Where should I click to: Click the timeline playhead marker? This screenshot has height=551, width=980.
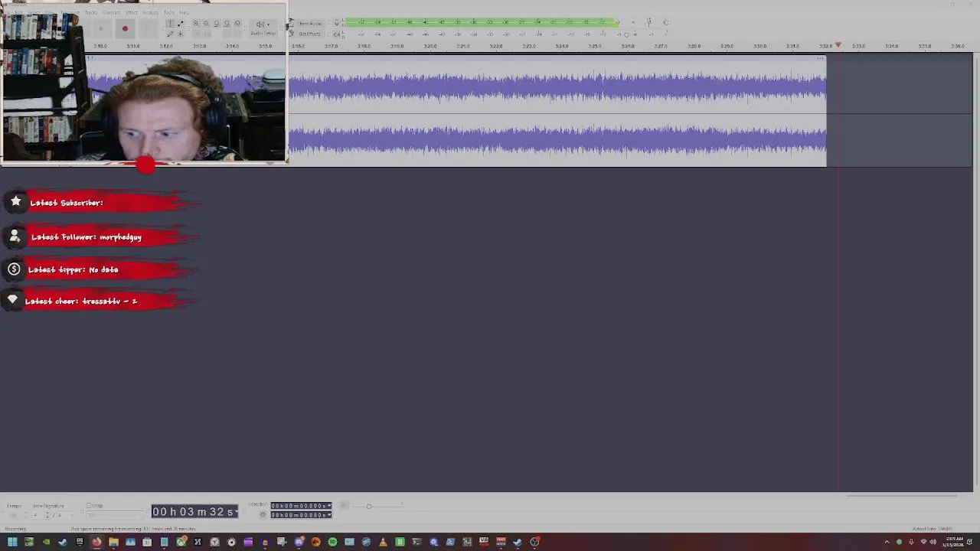pyautogui.click(x=838, y=46)
